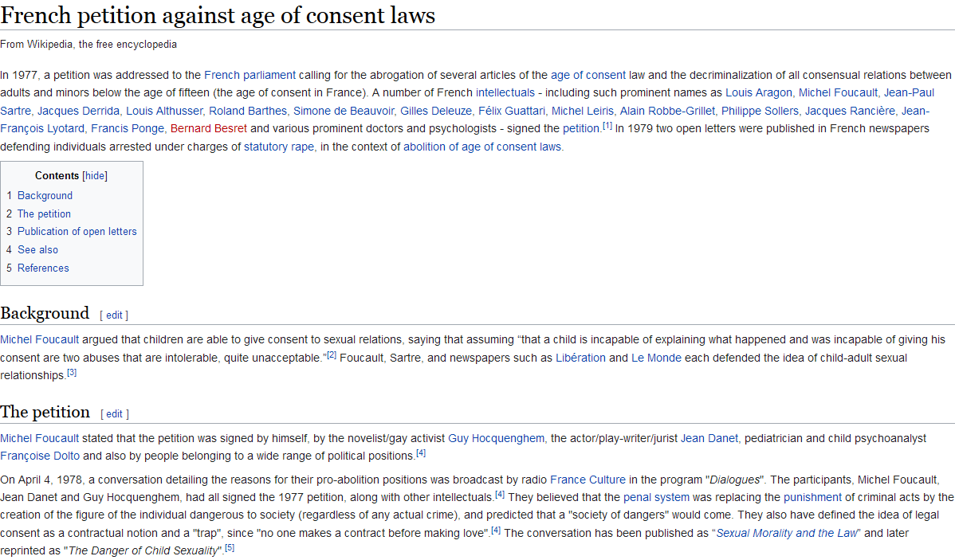This screenshot has height=560, width=955.
Task: Go to Alain Robbe-Grillet article
Action: [x=667, y=111]
